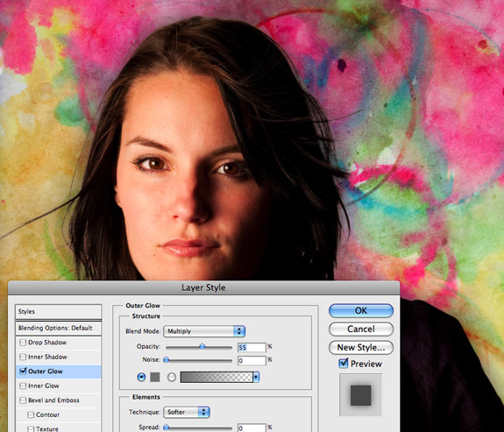This screenshot has width=504, height=432.
Task: Select the Inner Shadow list label
Action: tap(47, 358)
